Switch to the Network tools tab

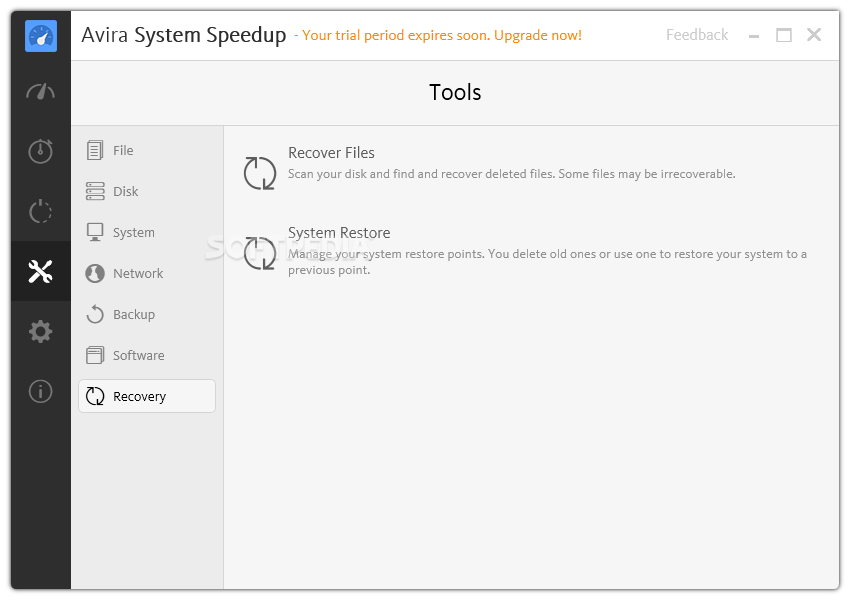click(x=147, y=273)
